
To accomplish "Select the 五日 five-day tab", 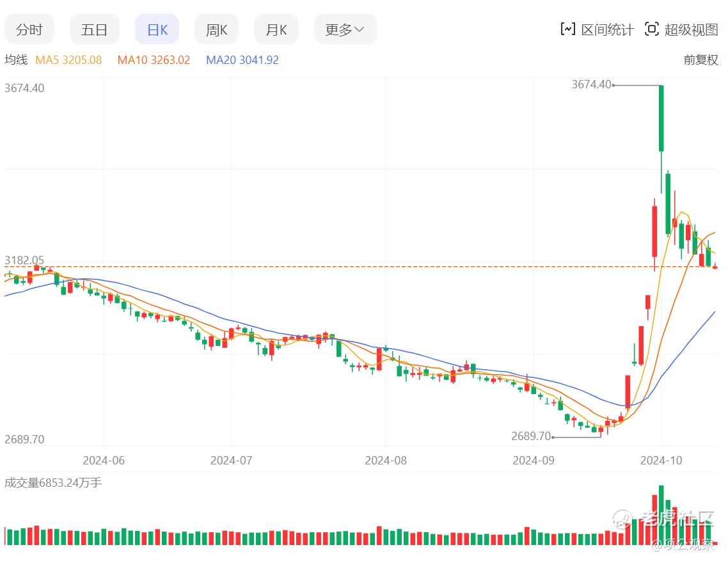I will pyautogui.click(x=94, y=29).
